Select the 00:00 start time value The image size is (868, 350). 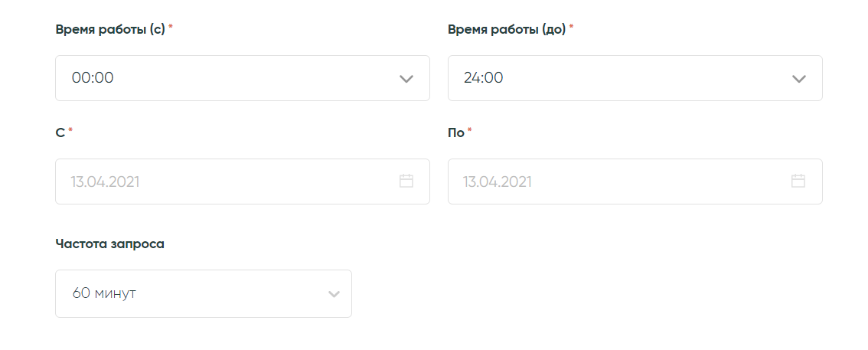click(93, 78)
